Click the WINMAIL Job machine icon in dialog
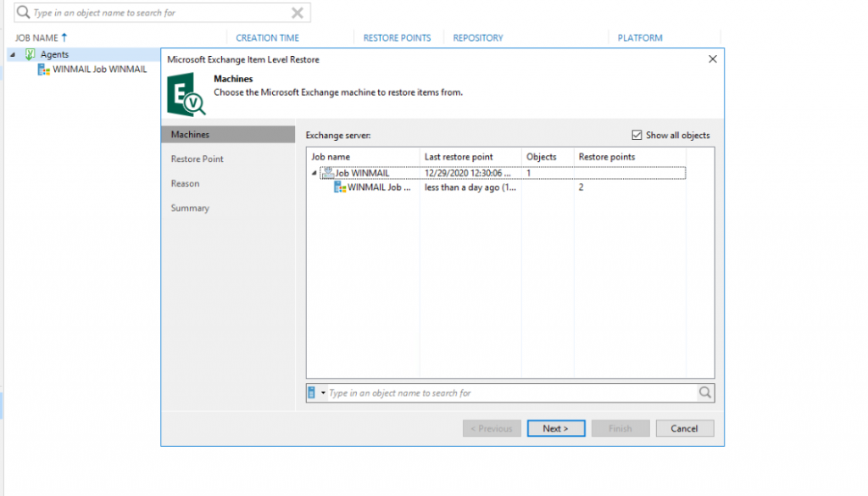 click(x=340, y=187)
